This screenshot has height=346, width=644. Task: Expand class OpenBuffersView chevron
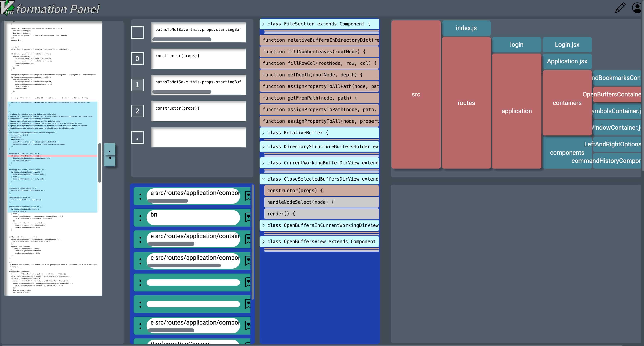pyautogui.click(x=263, y=242)
